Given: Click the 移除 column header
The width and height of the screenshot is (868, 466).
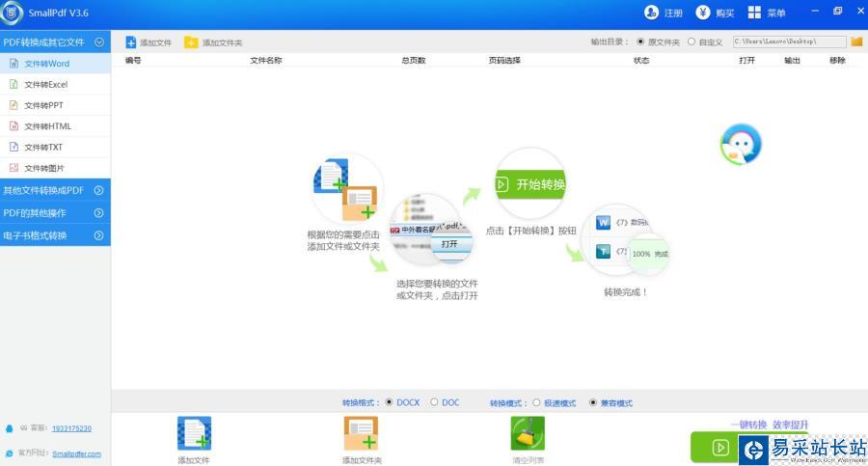Looking at the screenshot, I should click(x=837, y=60).
